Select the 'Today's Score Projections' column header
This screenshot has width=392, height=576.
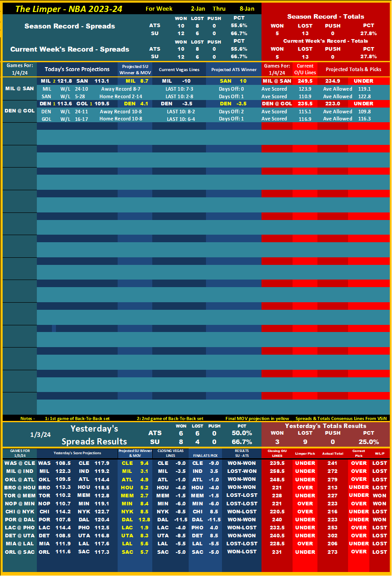point(77,69)
